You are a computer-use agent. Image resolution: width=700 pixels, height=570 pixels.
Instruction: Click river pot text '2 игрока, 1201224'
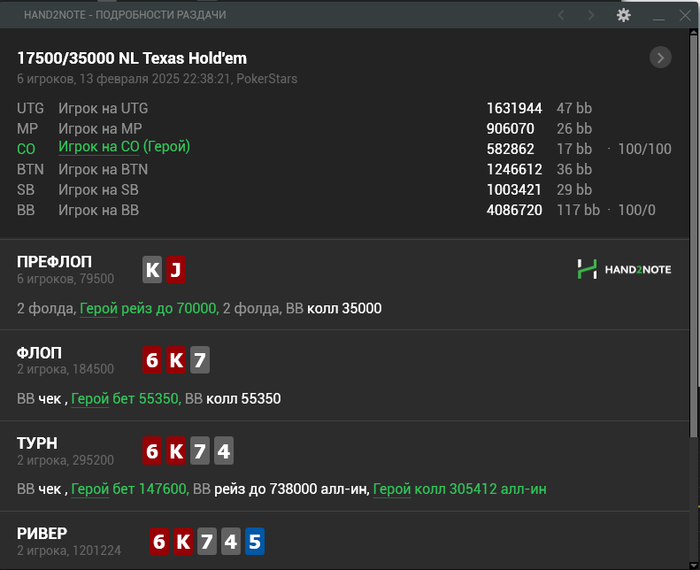[69, 551]
